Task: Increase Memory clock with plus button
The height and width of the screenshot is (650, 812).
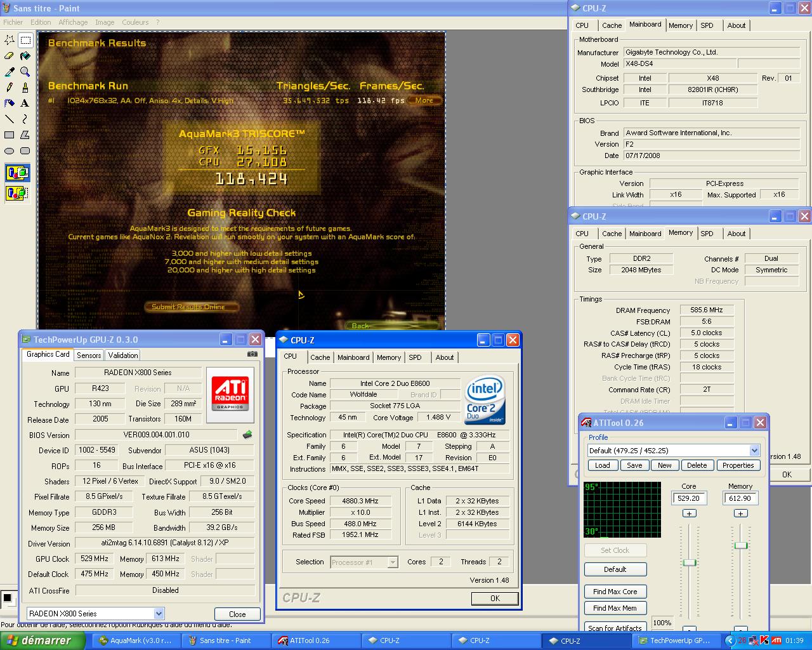Action: pyautogui.click(x=740, y=514)
